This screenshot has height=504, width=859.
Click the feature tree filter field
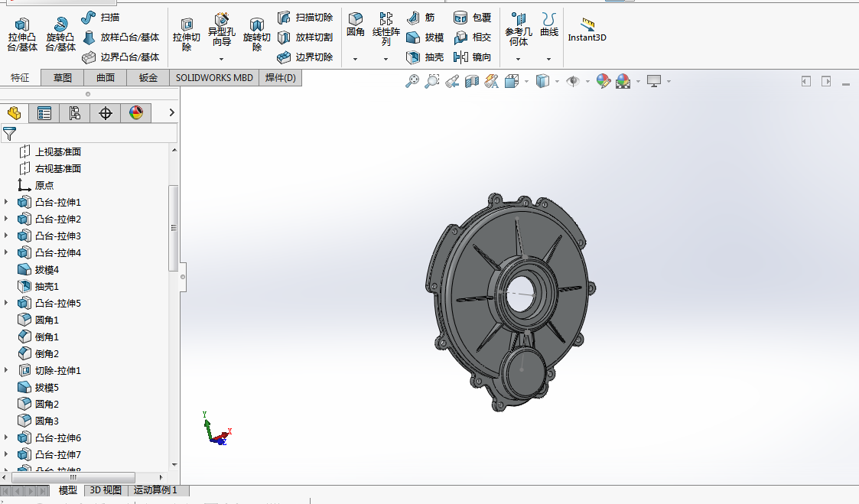pyautogui.click(x=89, y=133)
